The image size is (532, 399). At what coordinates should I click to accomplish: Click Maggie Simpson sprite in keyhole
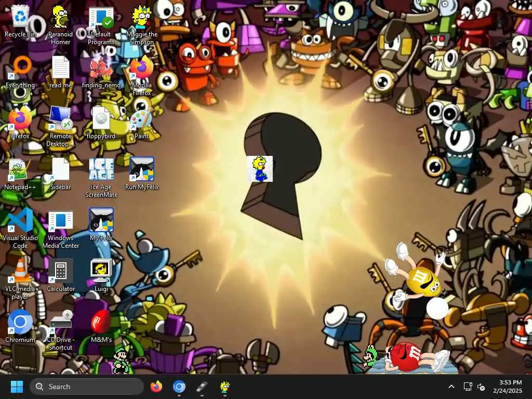pyautogui.click(x=260, y=169)
